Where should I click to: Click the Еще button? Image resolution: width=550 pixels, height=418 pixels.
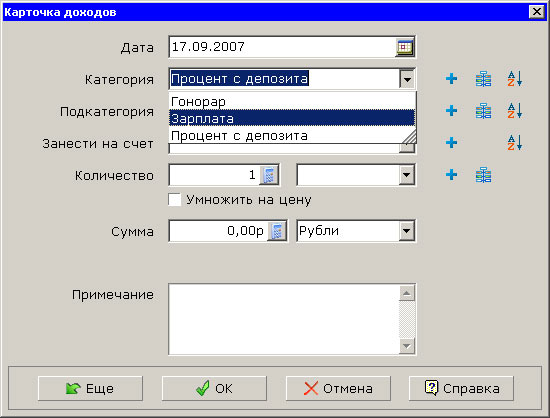[x=90, y=389]
